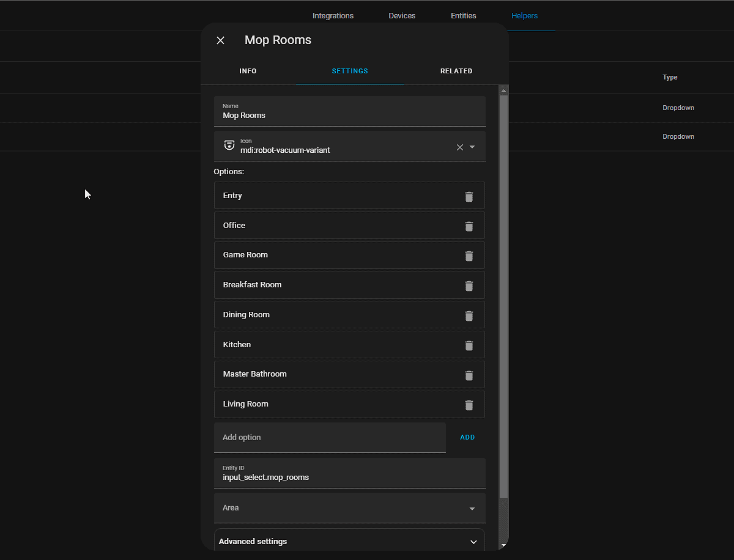Screen dimensions: 734x560
Task: Delete the Office option
Action: tap(469, 226)
